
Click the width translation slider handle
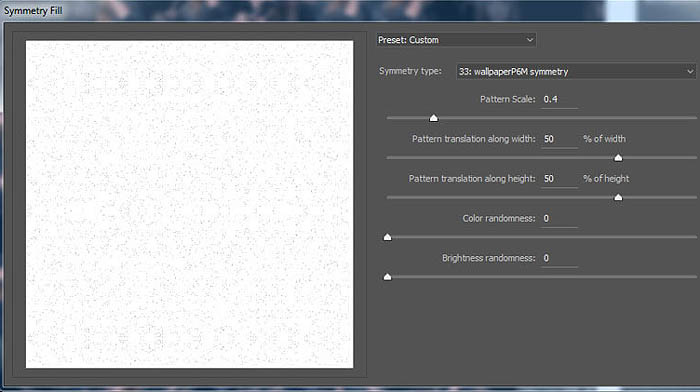(x=618, y=158)
